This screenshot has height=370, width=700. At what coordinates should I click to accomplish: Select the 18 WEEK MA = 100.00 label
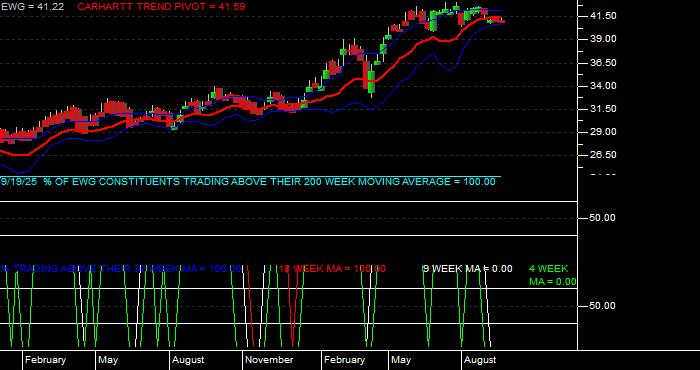[333, 269]
